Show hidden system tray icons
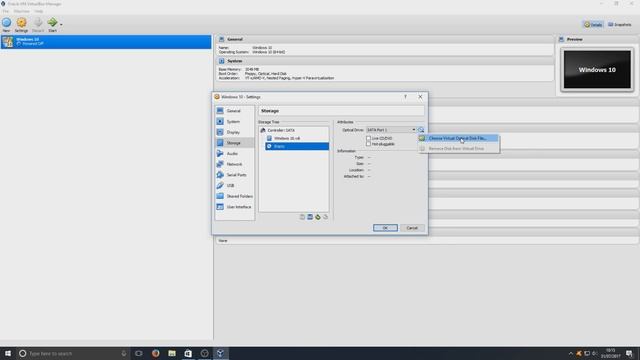 (x=571, y=353)
